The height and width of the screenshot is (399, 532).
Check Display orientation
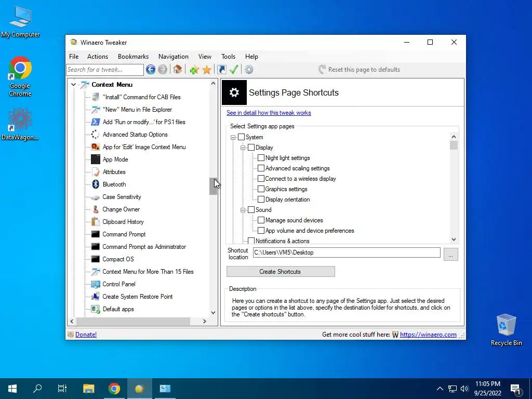tap(261, 199)
